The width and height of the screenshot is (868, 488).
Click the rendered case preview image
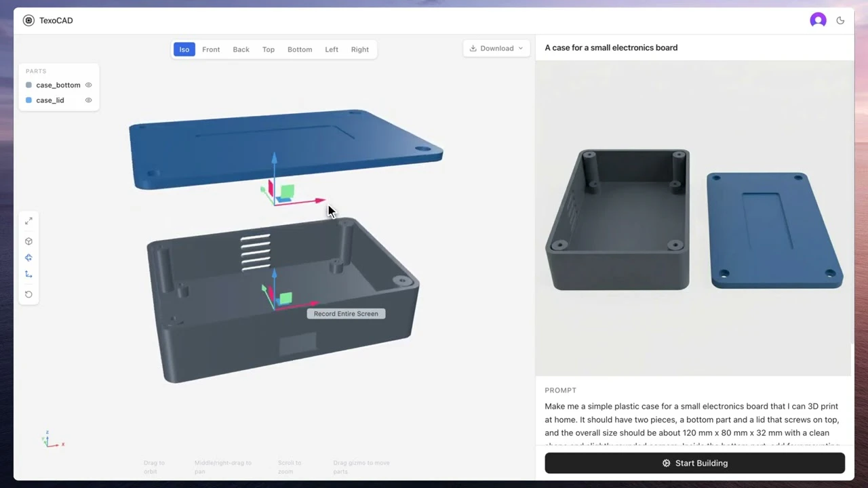pos(693,218)
